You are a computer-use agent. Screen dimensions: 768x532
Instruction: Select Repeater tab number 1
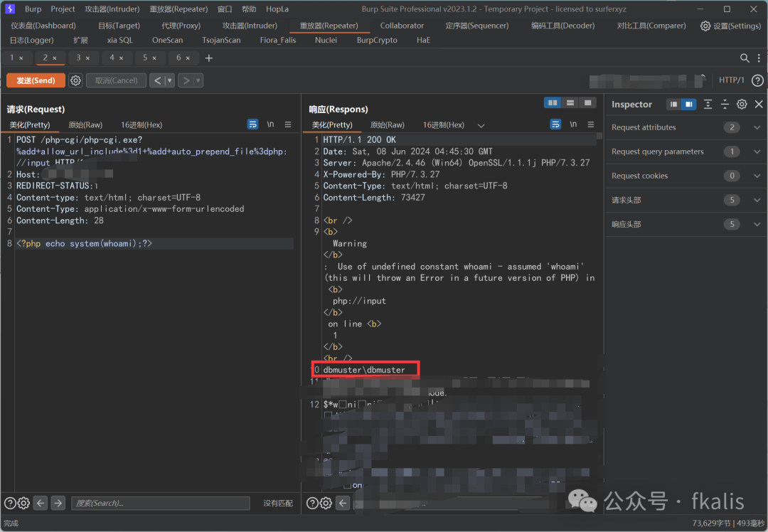tap(12, 58)
